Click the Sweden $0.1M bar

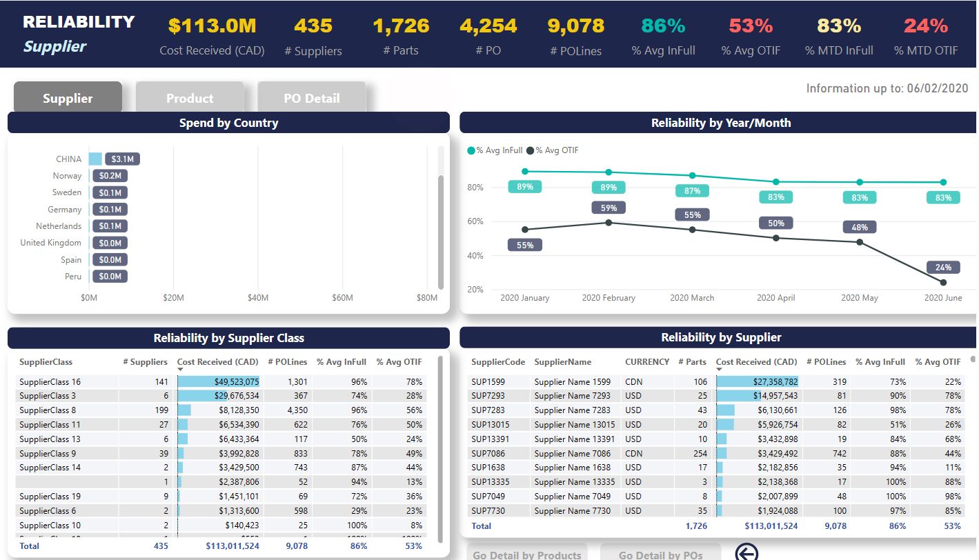(x=110, y=192)
